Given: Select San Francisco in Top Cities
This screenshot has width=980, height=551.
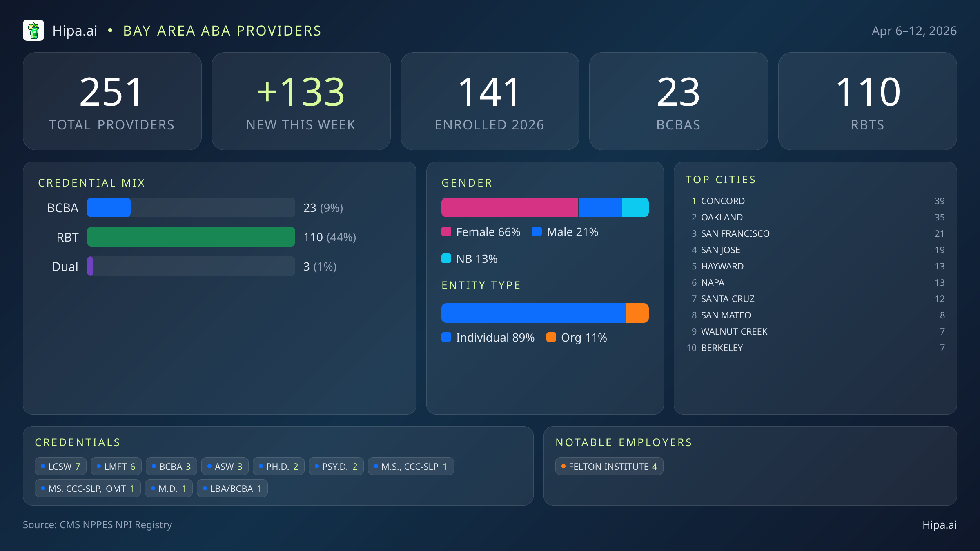Looking at the screenshot, I should pos(735,233).
